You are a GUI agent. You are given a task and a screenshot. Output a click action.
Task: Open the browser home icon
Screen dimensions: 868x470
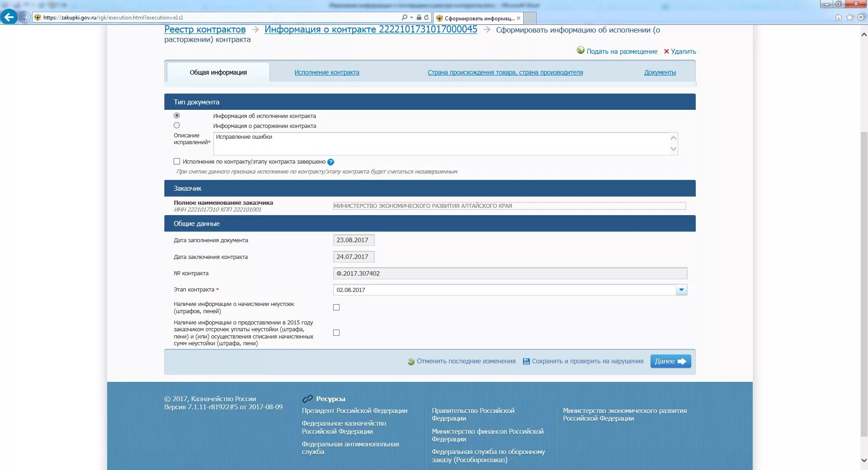[x=839, y=17]
